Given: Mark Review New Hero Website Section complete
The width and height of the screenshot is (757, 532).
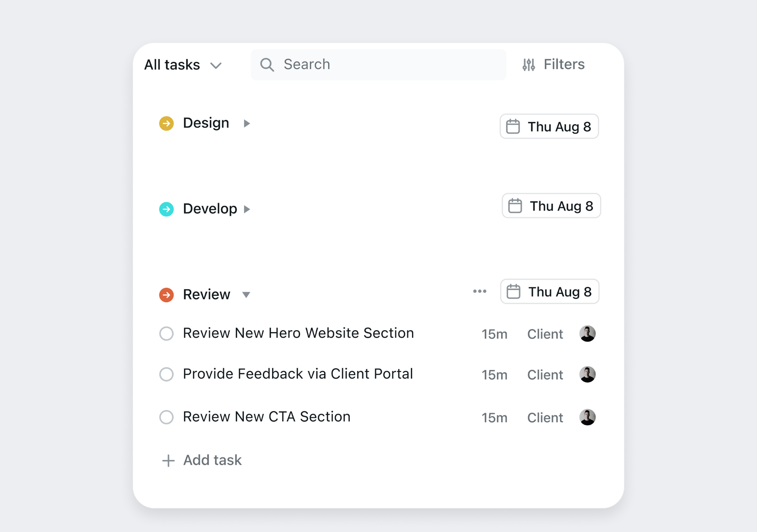Looking at the screenshot, I should [166, 333].
